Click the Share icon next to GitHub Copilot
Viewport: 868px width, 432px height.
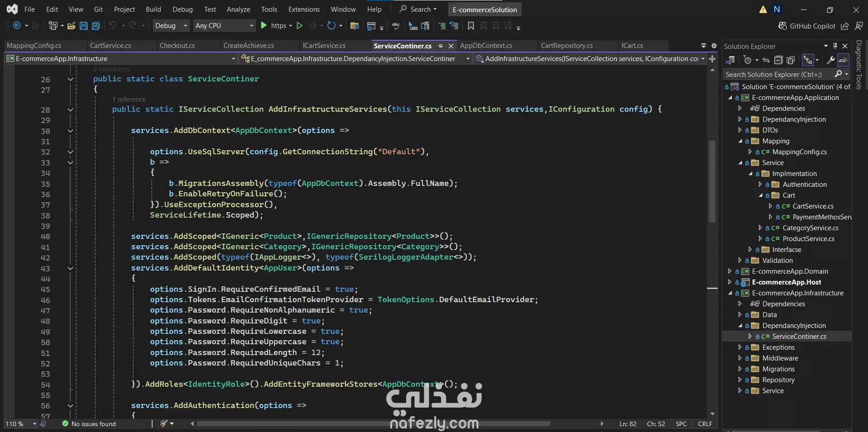[x=845, y=26]
